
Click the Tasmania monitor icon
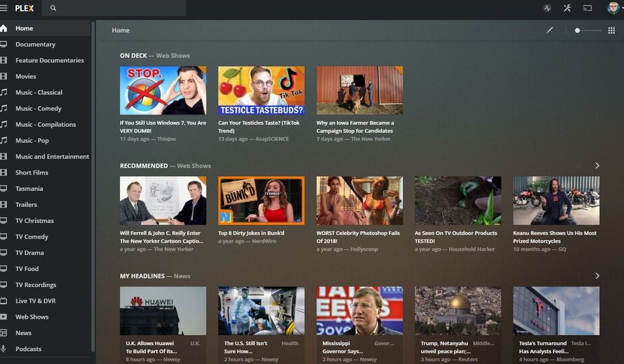pos(3,189)
